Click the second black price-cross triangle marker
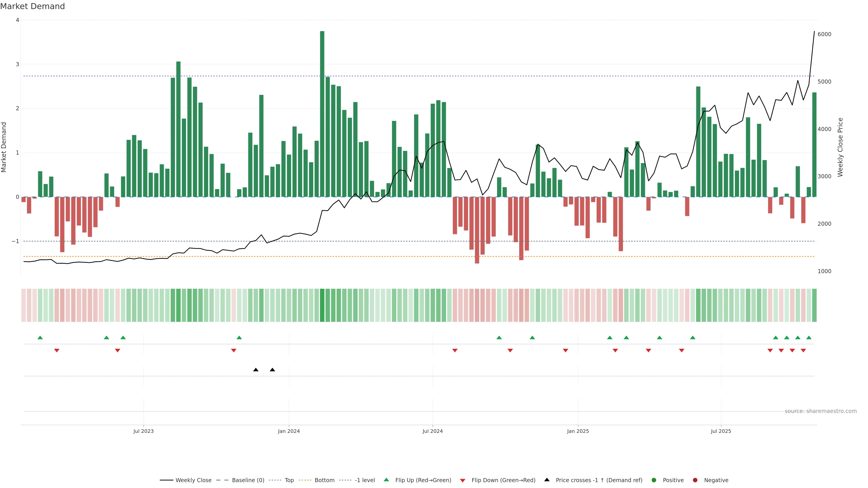 [272, 370]
